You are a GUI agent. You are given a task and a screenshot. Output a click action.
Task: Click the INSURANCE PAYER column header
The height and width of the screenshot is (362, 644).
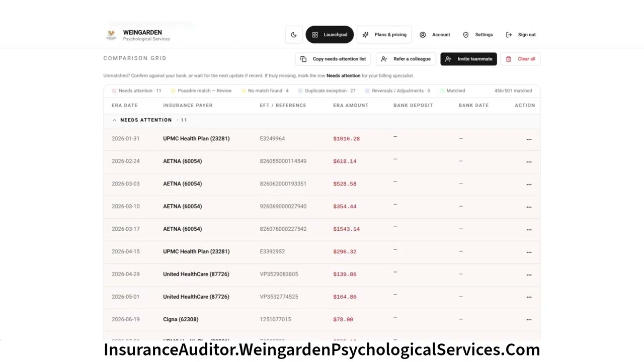pyautogui.click(x=188, y=105)
